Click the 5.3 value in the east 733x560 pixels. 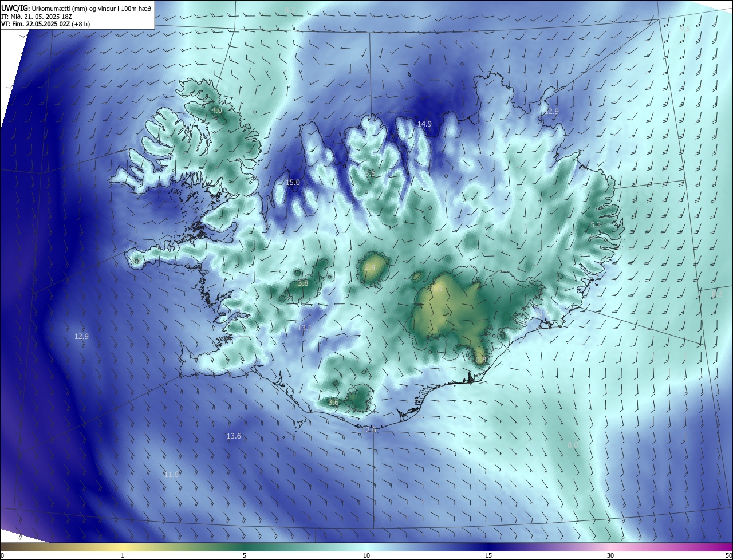click(x=596, y=225)
